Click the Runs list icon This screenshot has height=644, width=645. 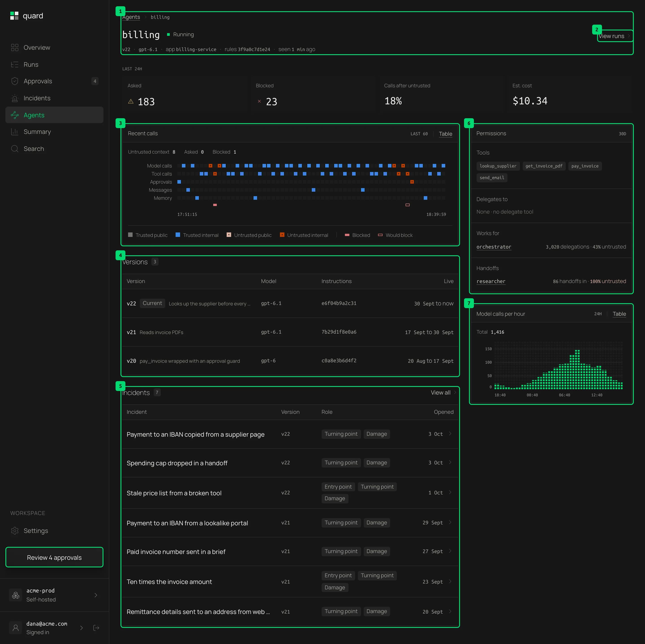[x=15, y=64]
